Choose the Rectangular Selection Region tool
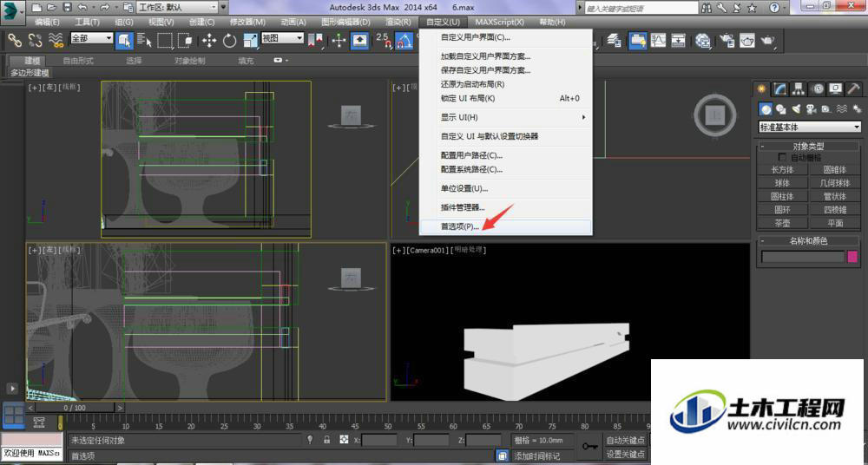868x465 pixels. pyautogui.click(x=165, y=40)
